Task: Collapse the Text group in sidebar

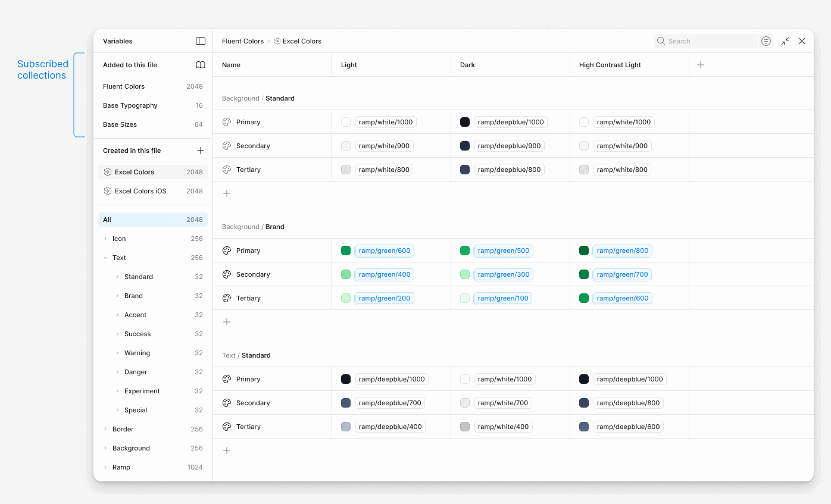Action: (105, 258)
